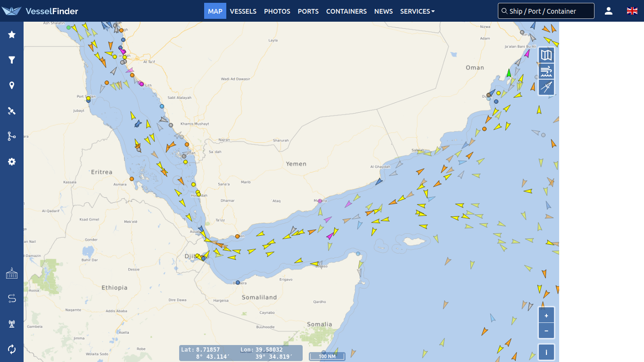Viewport: 644px width, 362px height.
Task: Click the 'Khamis Mushayt' city label
Action: pyautogui.click(x=195, y=123)
